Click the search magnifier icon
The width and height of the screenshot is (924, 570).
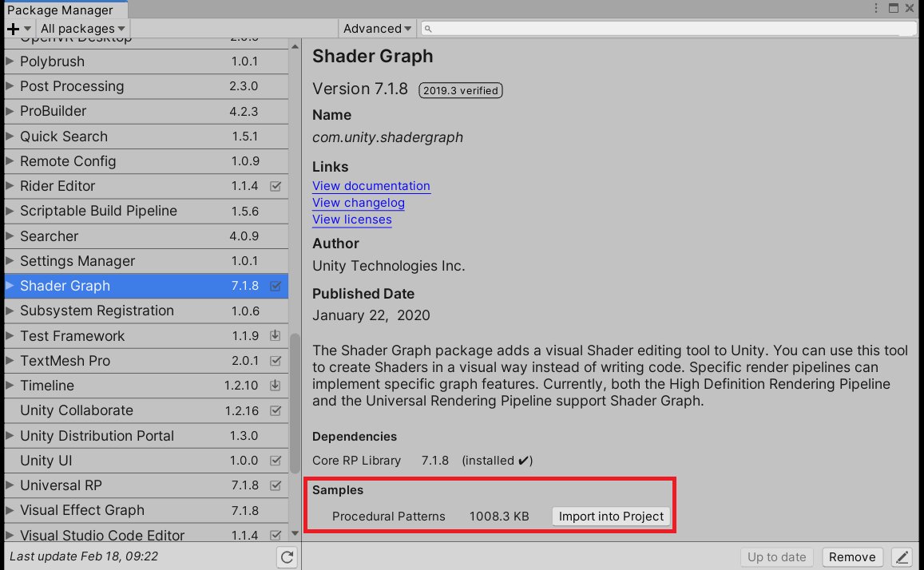click(x=428, y=29)
